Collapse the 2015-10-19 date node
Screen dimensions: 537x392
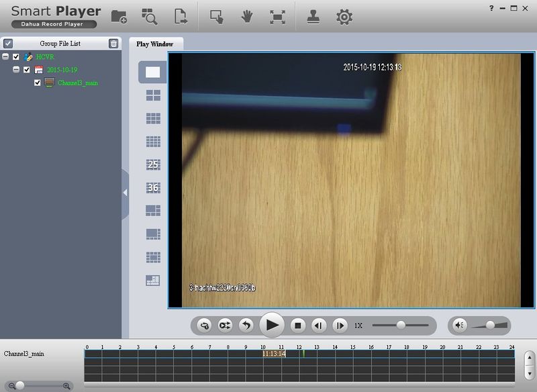[15, 70]
